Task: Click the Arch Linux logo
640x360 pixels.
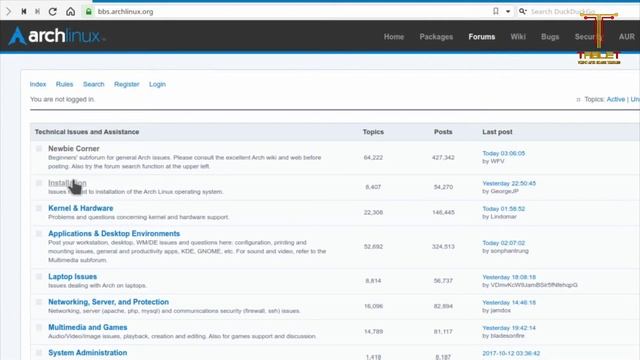Action: tap(57, 36)
